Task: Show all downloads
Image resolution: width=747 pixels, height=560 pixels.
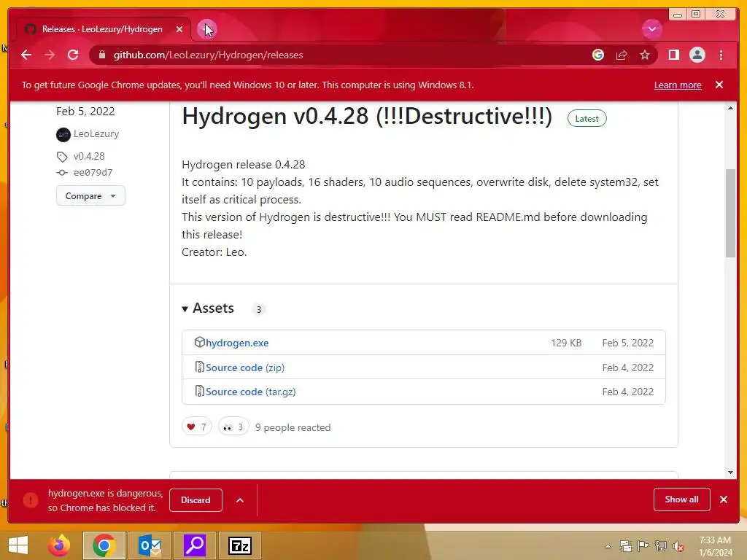Action: [682, 499]
